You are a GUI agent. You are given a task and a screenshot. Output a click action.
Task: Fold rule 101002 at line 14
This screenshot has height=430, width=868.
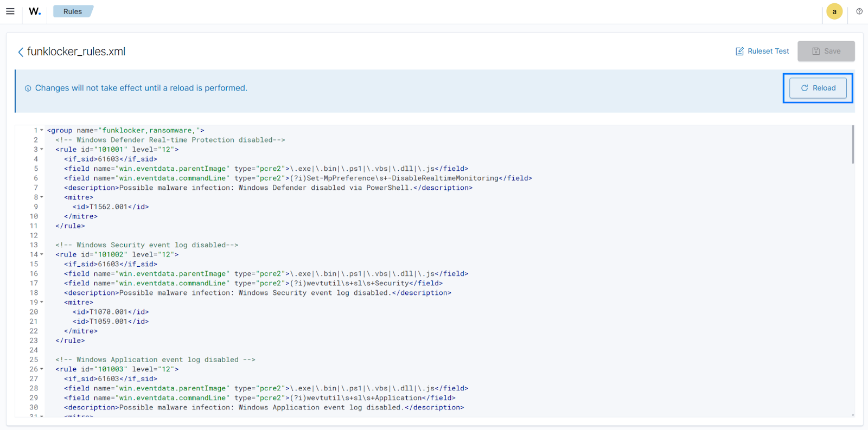click(42, 254)
